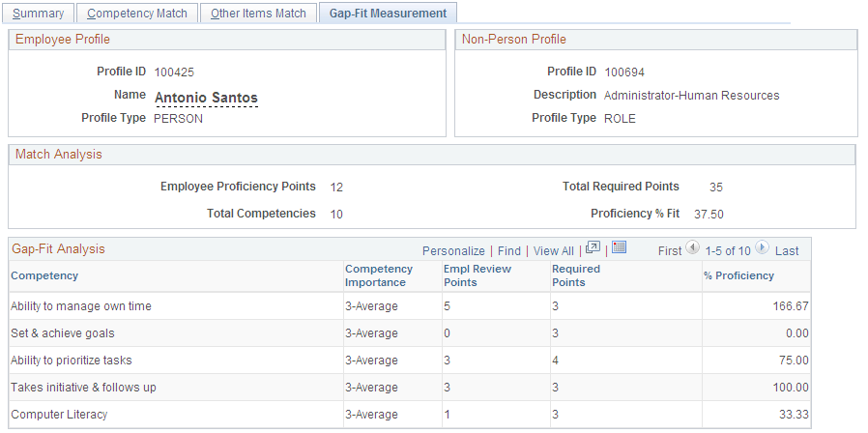Click Personalize link in grid header

point(453,251)
